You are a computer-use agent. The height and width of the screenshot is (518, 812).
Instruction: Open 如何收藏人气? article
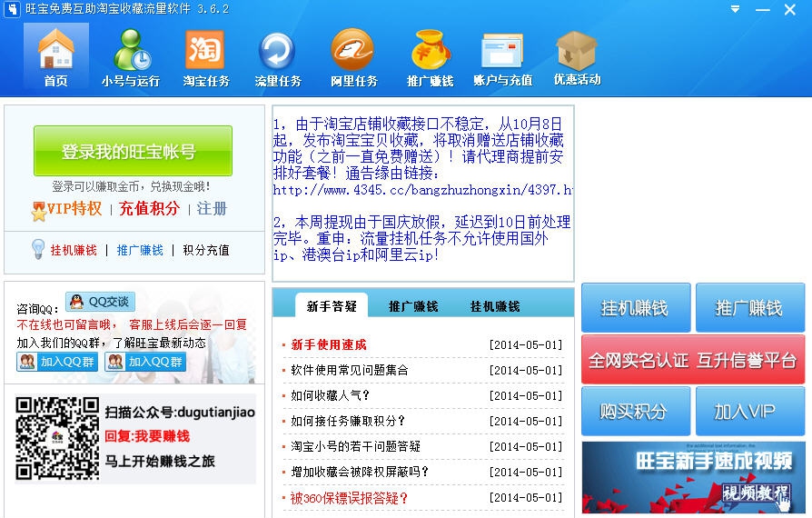pos(331,395)
